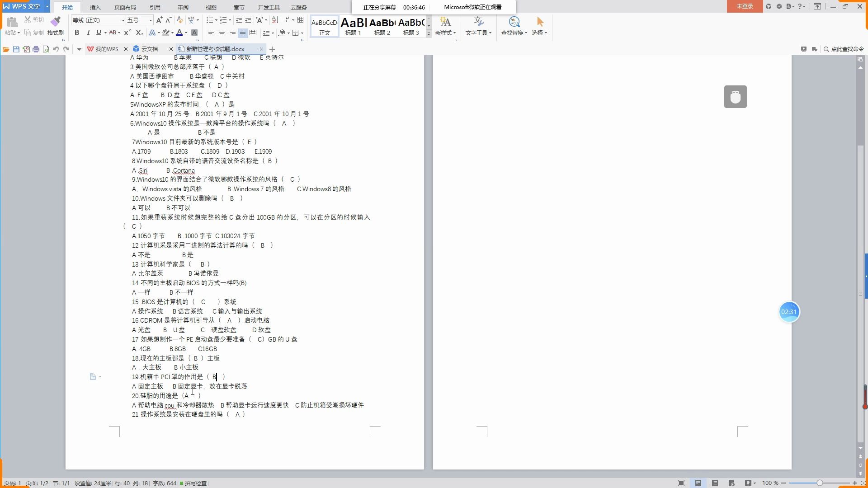Click the paragraph shading fill bucket
868x488 pixels.
coord(282,33)
